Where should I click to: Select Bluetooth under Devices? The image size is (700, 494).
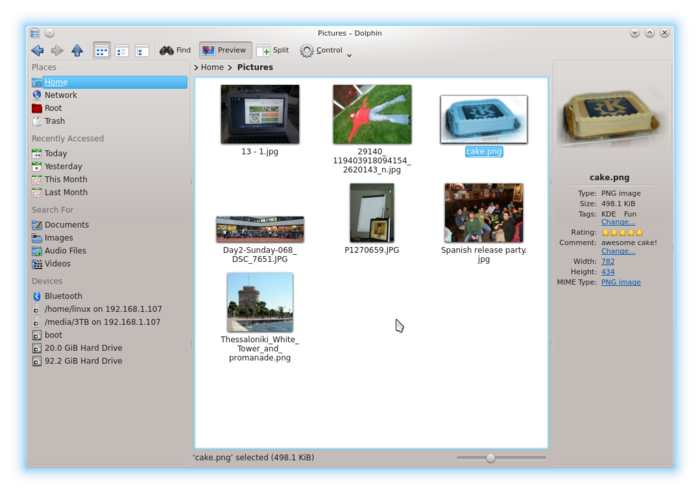[63, 296]
